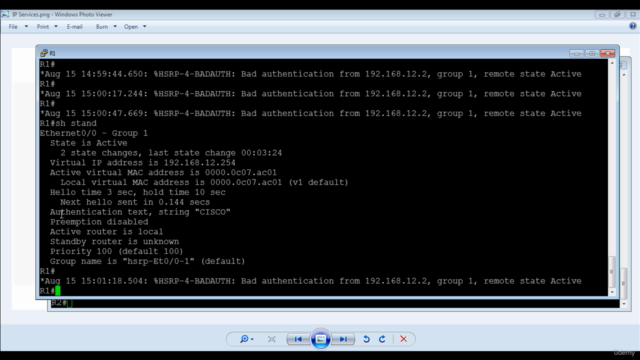The image size is (640, 360).
Task: Open the Print menu
Action: (x=42, y=27)
